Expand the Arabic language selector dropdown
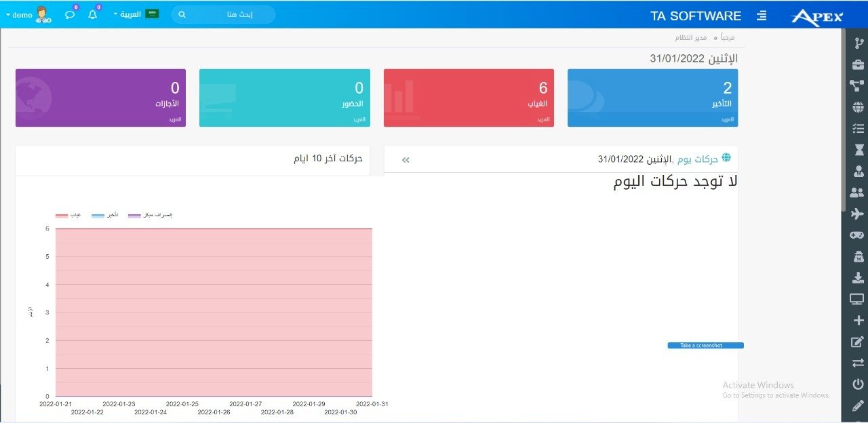This screenshot has height=423, width=868. (136, 14)
